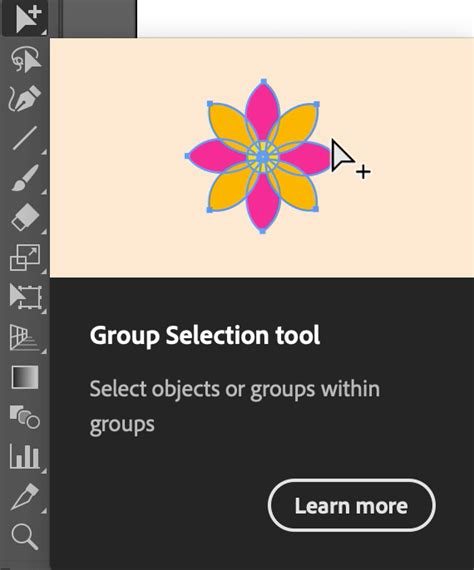This screenshot has height=570, width=474.
Task: Click the cursor with plus illustration
Action: 350,160
